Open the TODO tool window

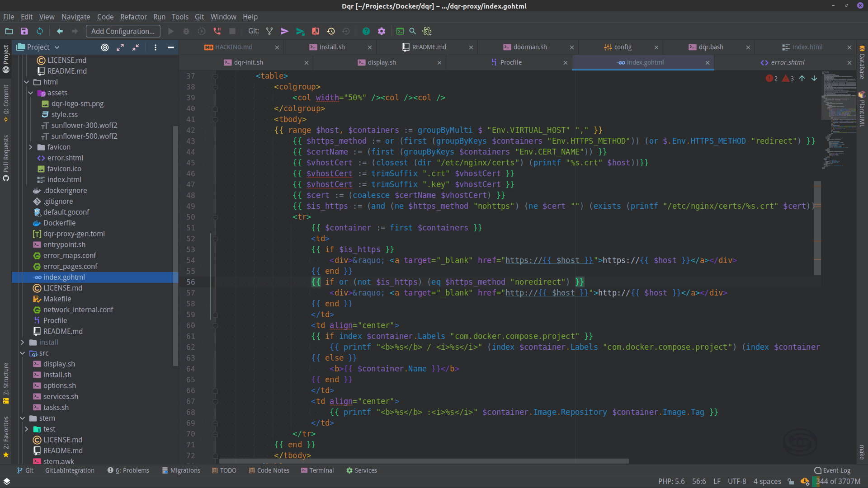click(224, 470)
